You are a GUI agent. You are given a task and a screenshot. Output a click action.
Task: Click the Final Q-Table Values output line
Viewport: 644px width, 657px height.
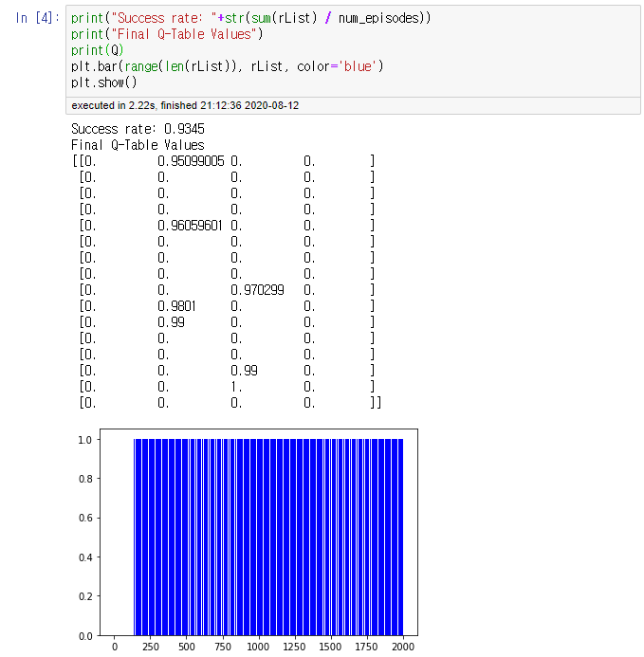coord(138,145)
